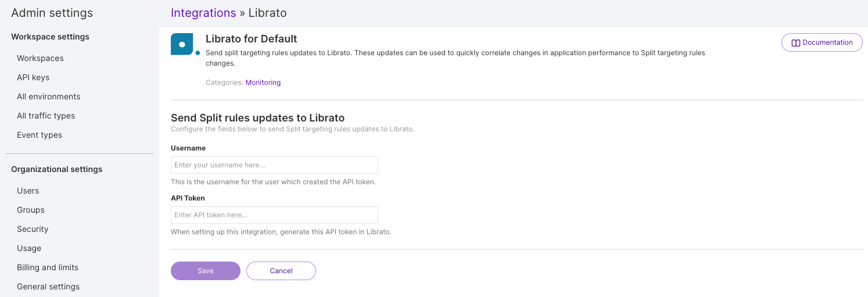Click the Cancel button
This screenshot has width=868, height=297.
pyautogui.click(x=281, y=271)
